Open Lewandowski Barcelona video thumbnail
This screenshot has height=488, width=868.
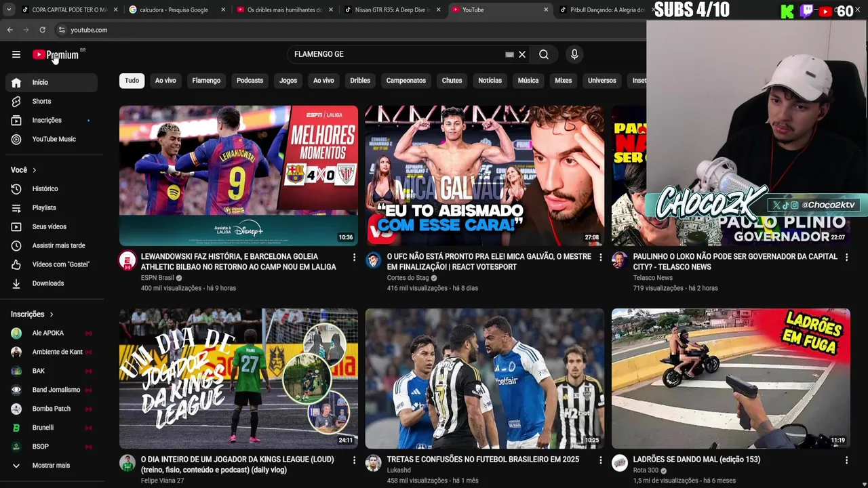tap(239, 176)
